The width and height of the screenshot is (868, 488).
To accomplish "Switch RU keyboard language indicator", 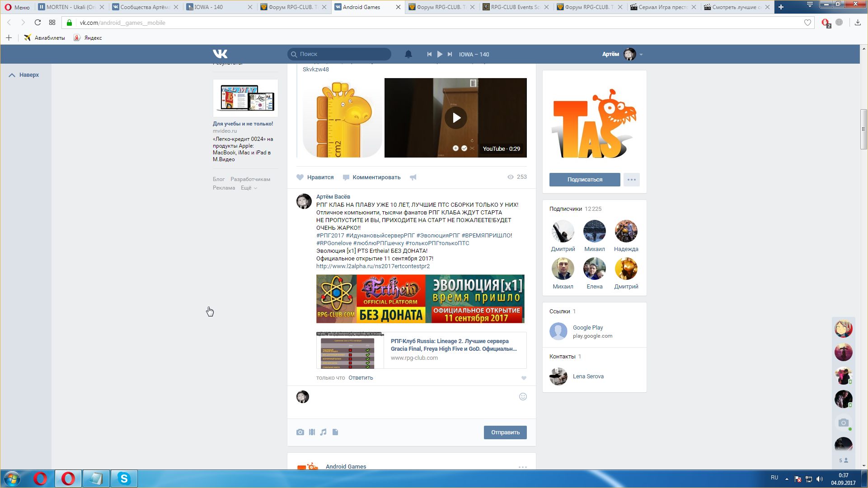I will pyautogui.click(x=774, y=478).
